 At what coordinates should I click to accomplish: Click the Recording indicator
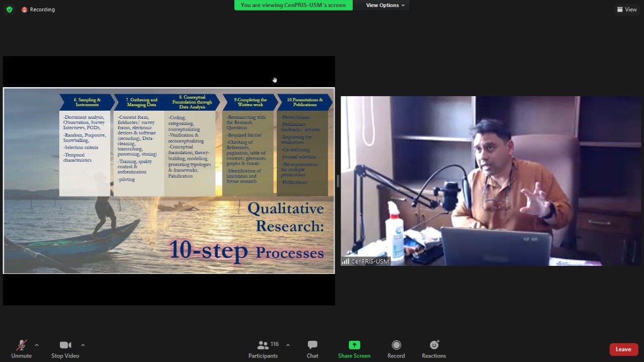tap(38, 10)
